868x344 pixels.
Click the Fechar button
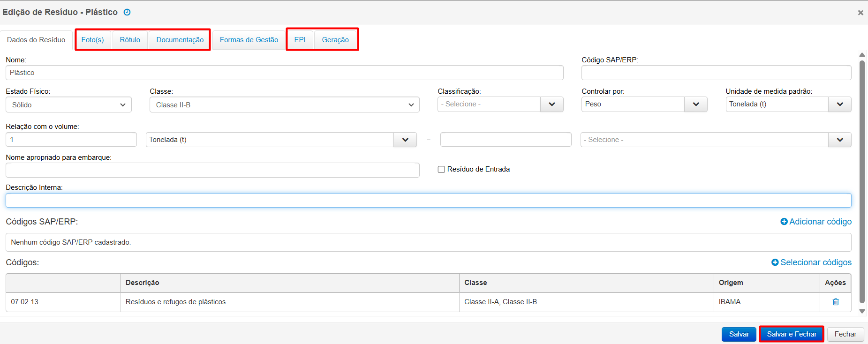(x=845, y=334)
